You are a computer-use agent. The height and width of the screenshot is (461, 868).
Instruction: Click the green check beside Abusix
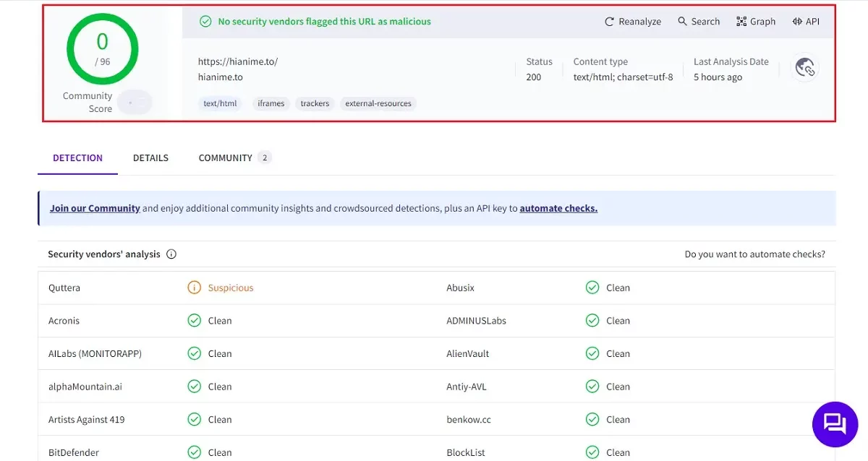tap(592, 288)
